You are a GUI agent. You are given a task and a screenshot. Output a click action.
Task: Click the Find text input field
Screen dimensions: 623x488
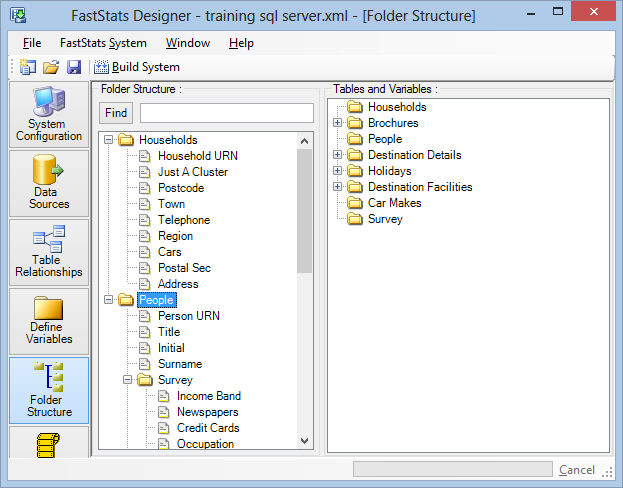[x=227, y=113]
